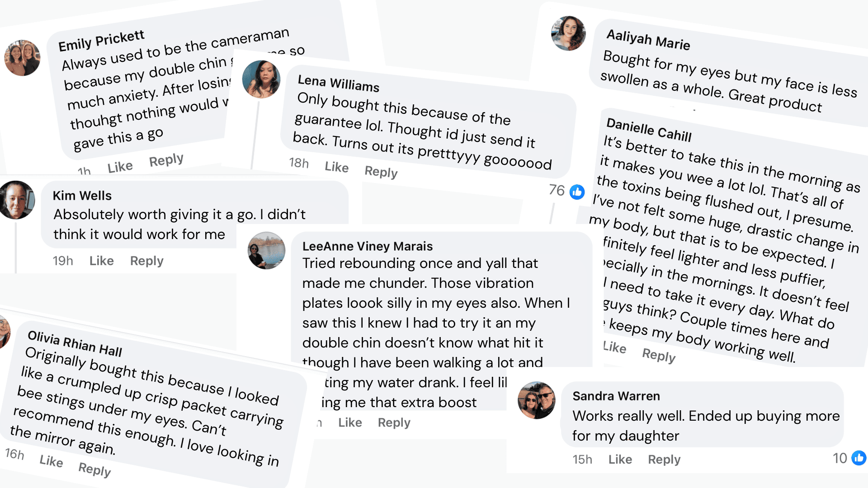Screen dimensions: 868x488
Task: Click Aaliyah Marie's avatar photo
Action: coord(568,33)
